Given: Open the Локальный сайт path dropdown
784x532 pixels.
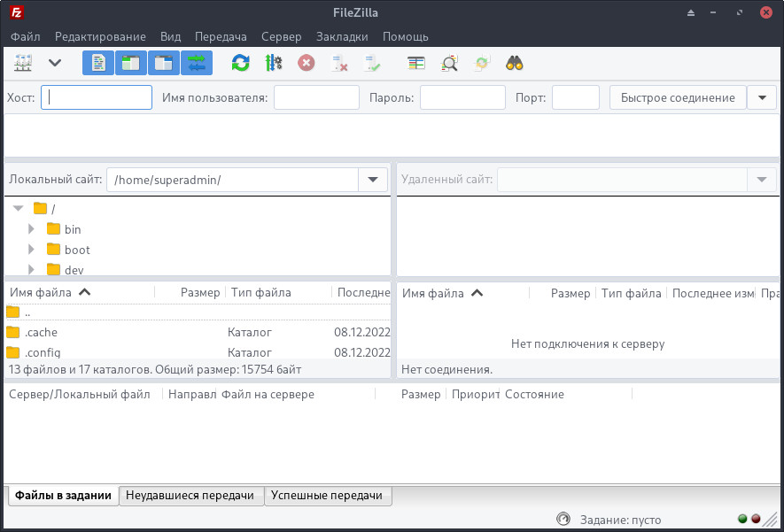Looking at the screenshot, I should click(373, 180).
